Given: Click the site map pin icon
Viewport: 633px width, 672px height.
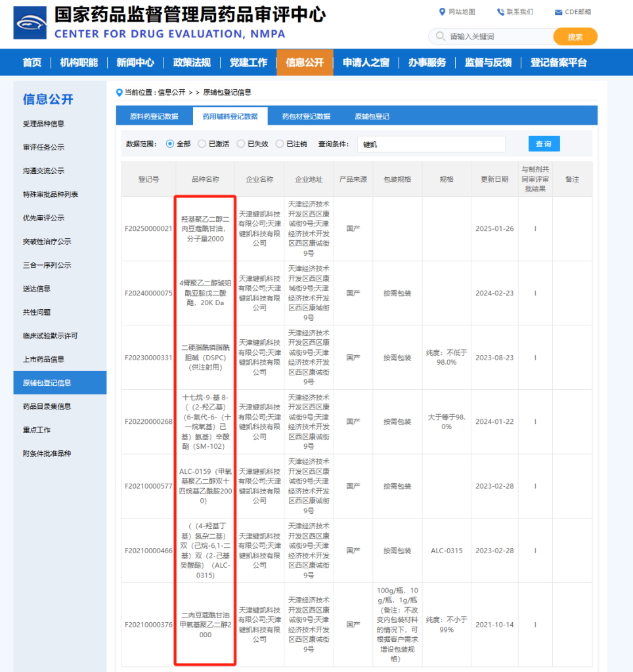Looking at the screenshot, I should [442, 12].
